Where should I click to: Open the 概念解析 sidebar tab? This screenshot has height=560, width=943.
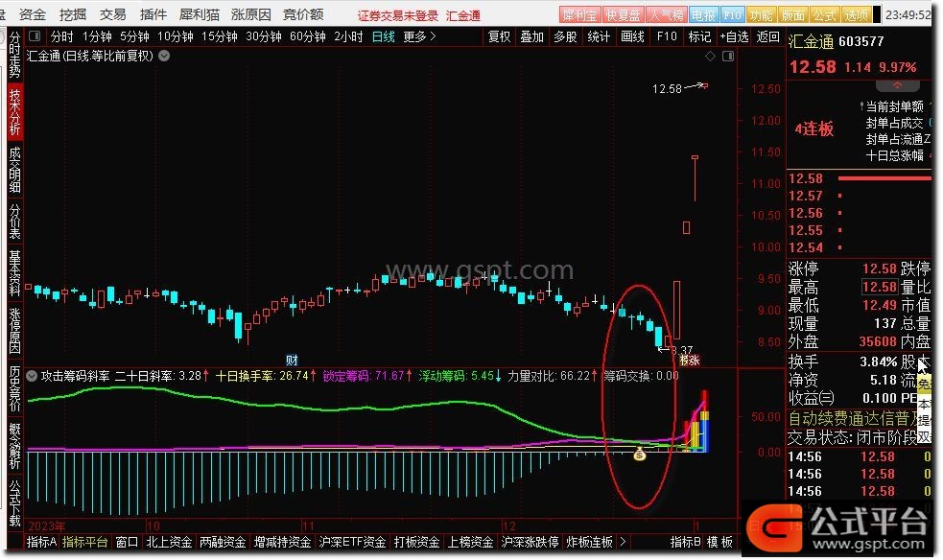click(x=14, y=447)
